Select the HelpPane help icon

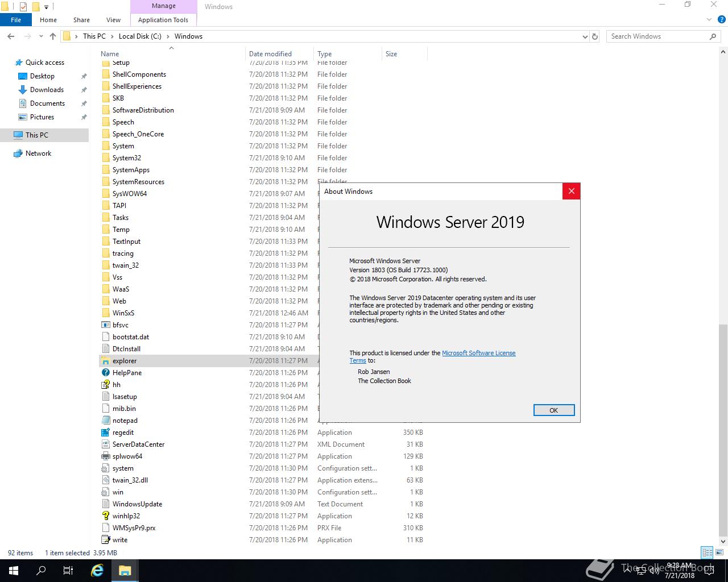105,373
